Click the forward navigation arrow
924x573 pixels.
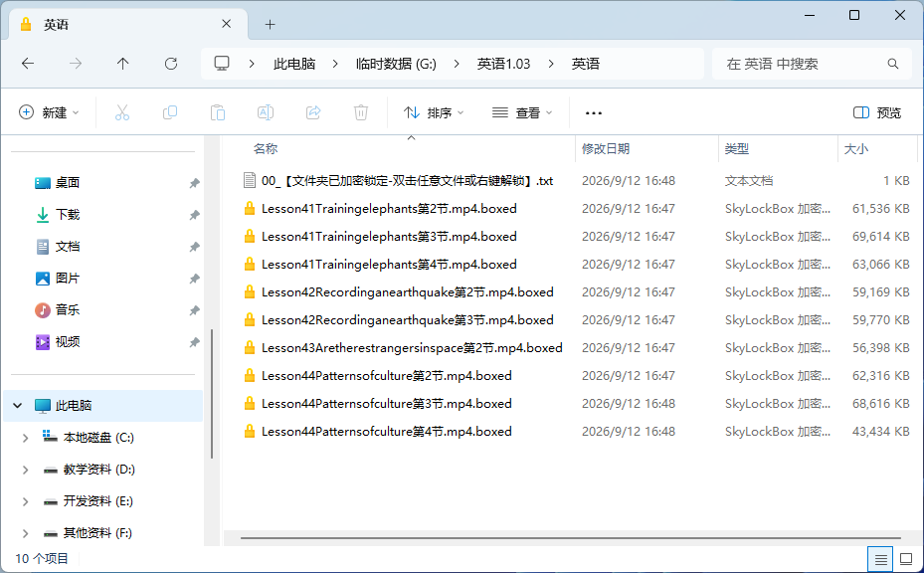coord(76,64)
